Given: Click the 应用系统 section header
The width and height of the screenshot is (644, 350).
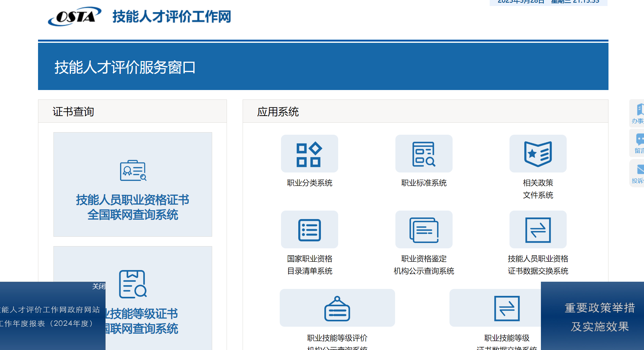Looking at the screenshot, I should click(278, 112).
